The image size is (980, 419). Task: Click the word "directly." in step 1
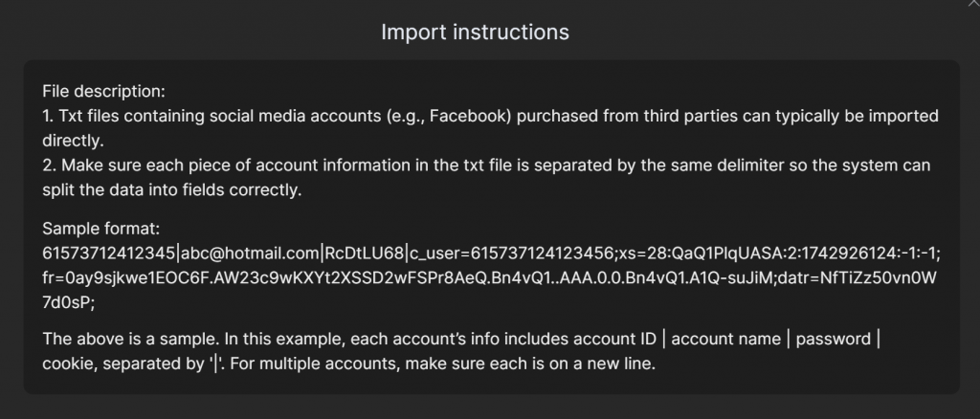pos(72,141)
